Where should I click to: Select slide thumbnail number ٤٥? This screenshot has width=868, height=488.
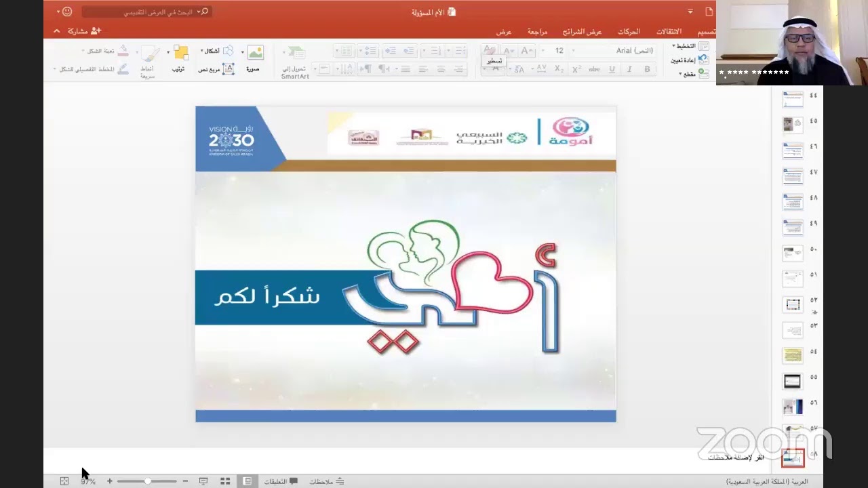(x=793, y=124)
